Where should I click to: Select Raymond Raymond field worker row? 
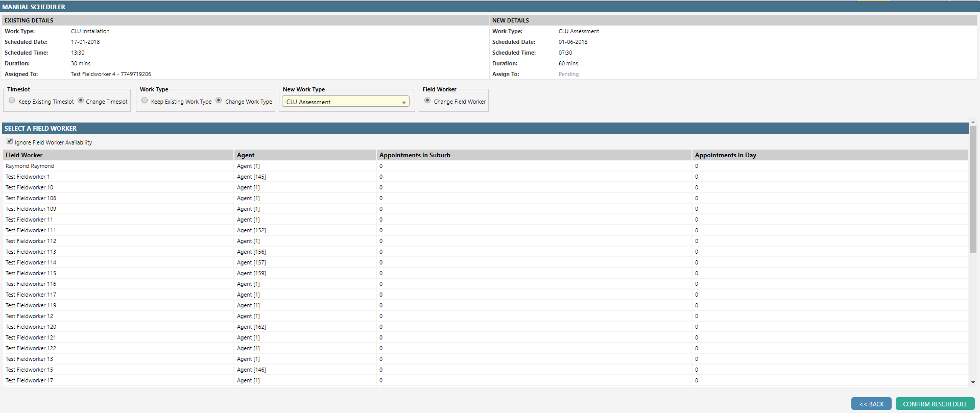click(30, 166)
